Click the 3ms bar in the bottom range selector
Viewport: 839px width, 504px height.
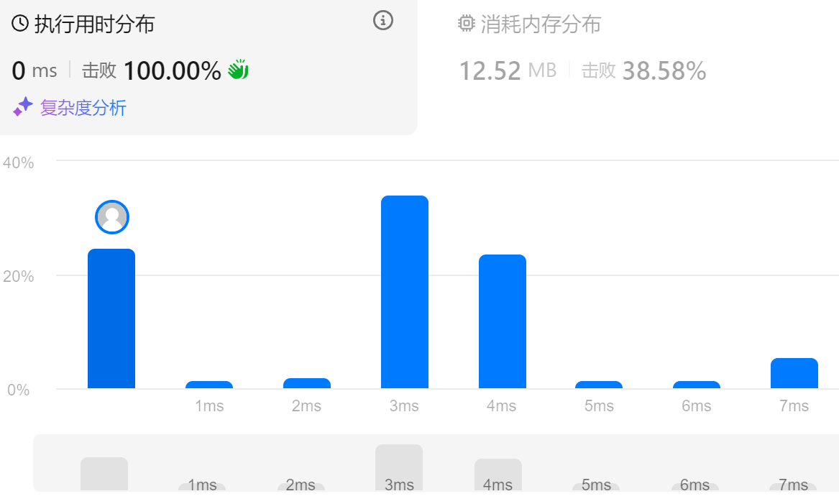(x=398, y=467)
